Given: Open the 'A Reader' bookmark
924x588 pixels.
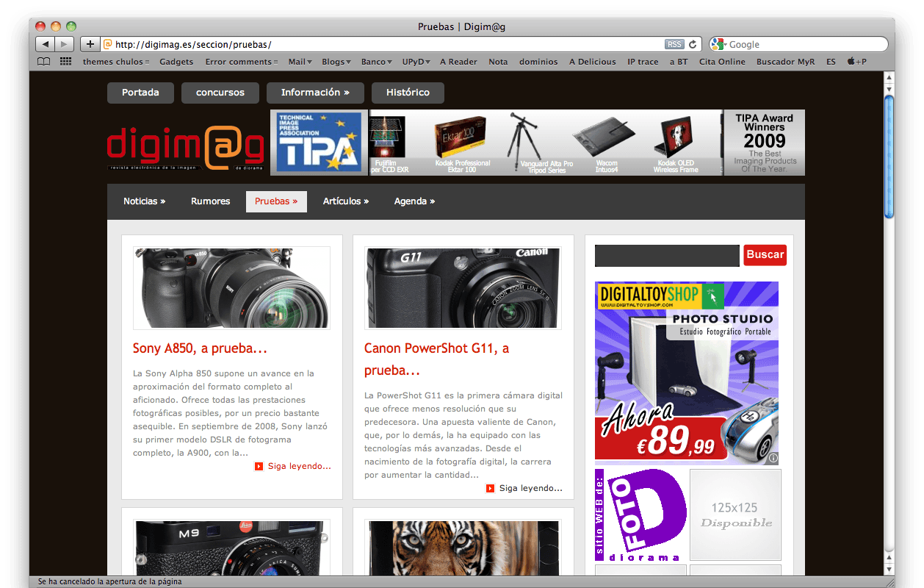Looking at the screenshot, I should (458, 62).
